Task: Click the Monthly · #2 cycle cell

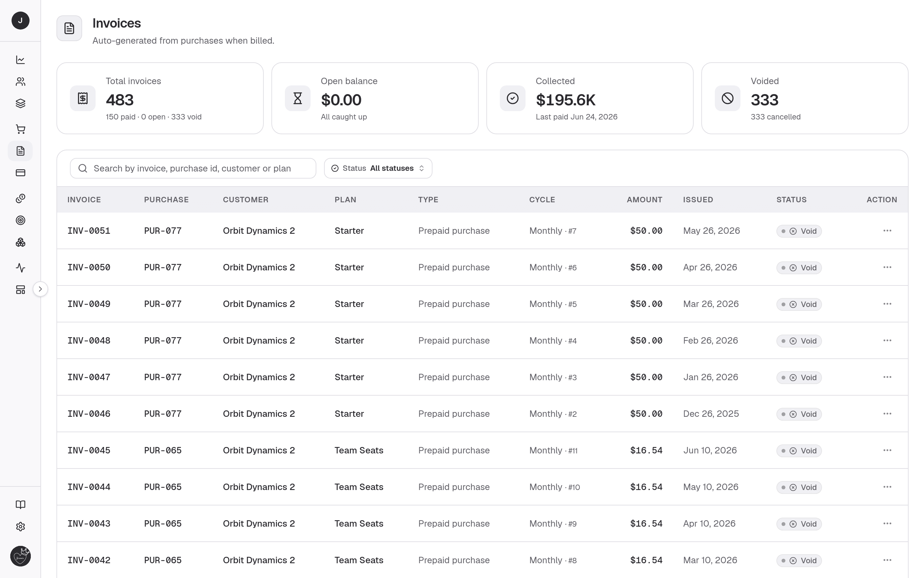Action: point(553,414)
